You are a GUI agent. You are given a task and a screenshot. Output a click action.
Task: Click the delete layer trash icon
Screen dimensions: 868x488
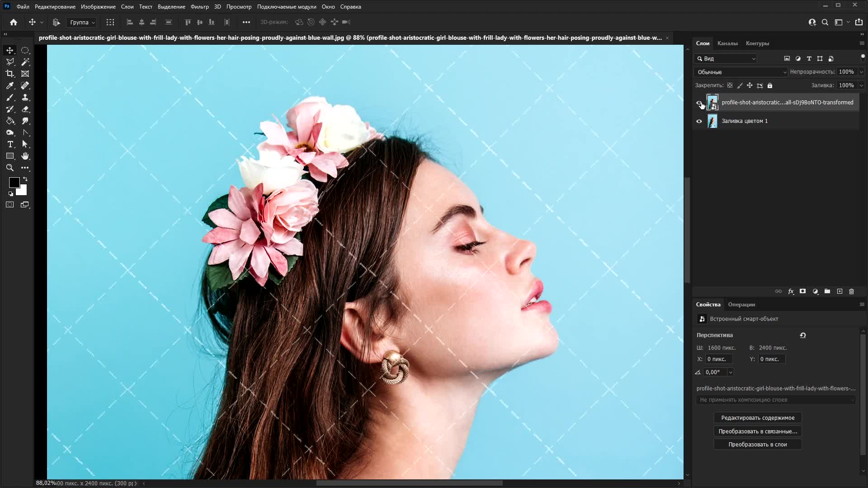tap(851, 291)
